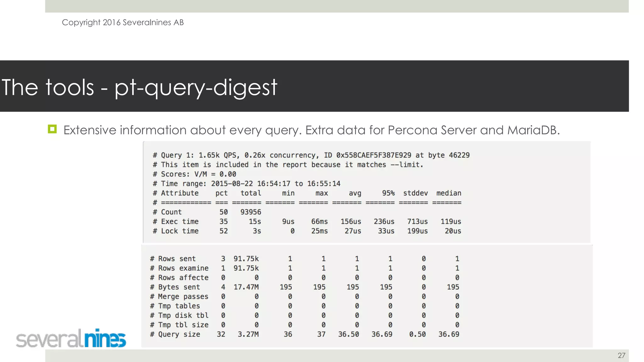The image size is (644, 362).
Task: Click the '# Rows examine' row label
Action: pyautogui.click(x=179, y=268)
